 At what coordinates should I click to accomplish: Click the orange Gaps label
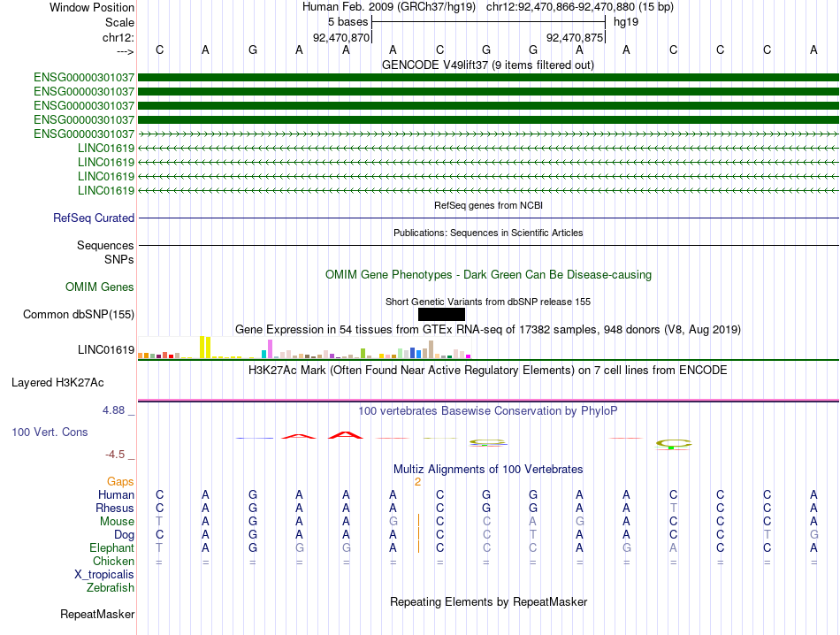point(120,482)
